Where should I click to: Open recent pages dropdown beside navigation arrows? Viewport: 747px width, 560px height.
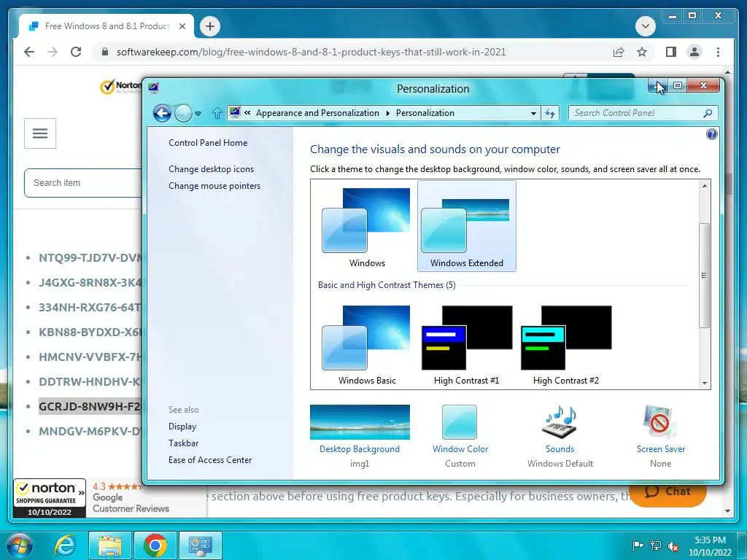click(198, 113)
